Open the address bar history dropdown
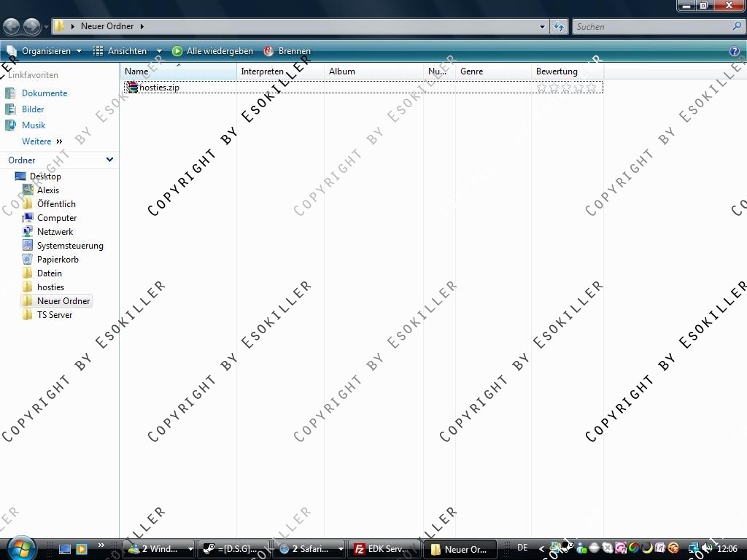This screenshot has height=560, width=747. click(x=542, y=26)
